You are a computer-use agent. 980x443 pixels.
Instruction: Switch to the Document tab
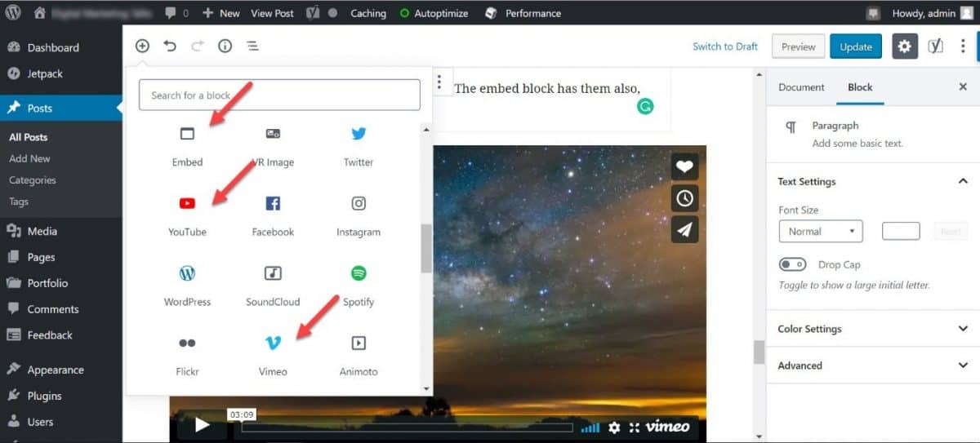click(x=801, y=87)
